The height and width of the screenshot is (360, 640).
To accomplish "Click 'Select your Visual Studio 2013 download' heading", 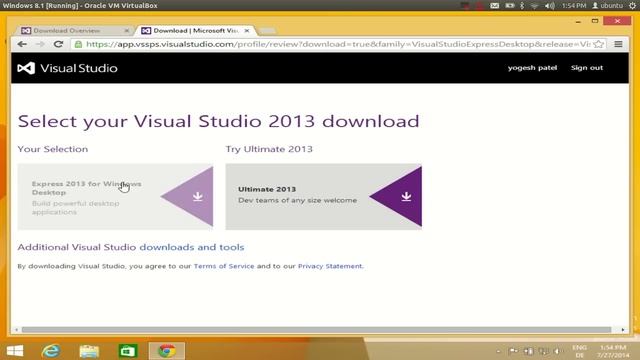I will point(218,121).
